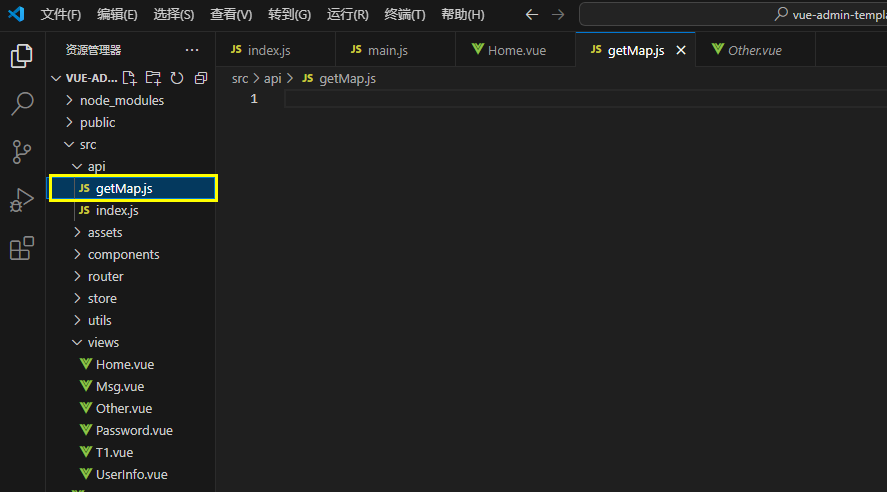Place cursor in empty editor line 1
This screenshot has width=887, height=492.
tap(585, 99)
